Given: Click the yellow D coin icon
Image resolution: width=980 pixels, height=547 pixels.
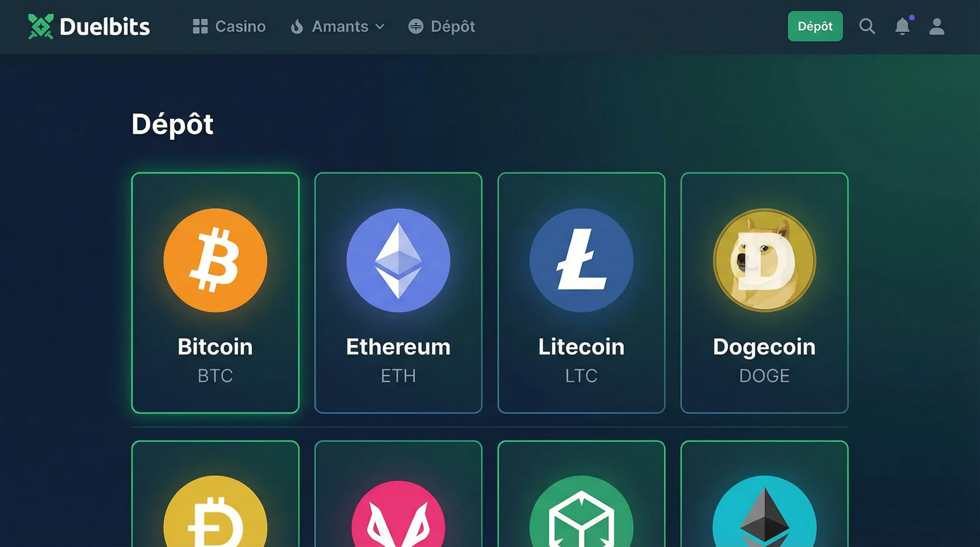Looking at the screenshot, I should (x=215, y=511).
